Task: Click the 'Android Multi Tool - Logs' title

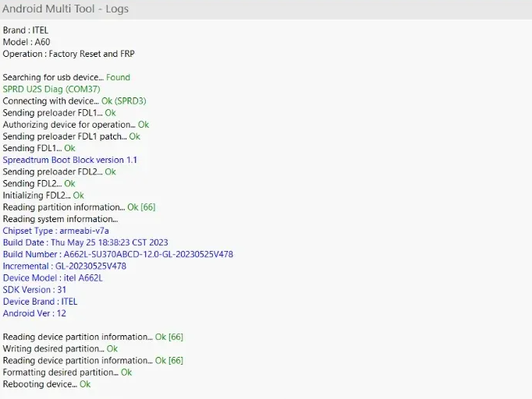Action: [x=66, y=9]
